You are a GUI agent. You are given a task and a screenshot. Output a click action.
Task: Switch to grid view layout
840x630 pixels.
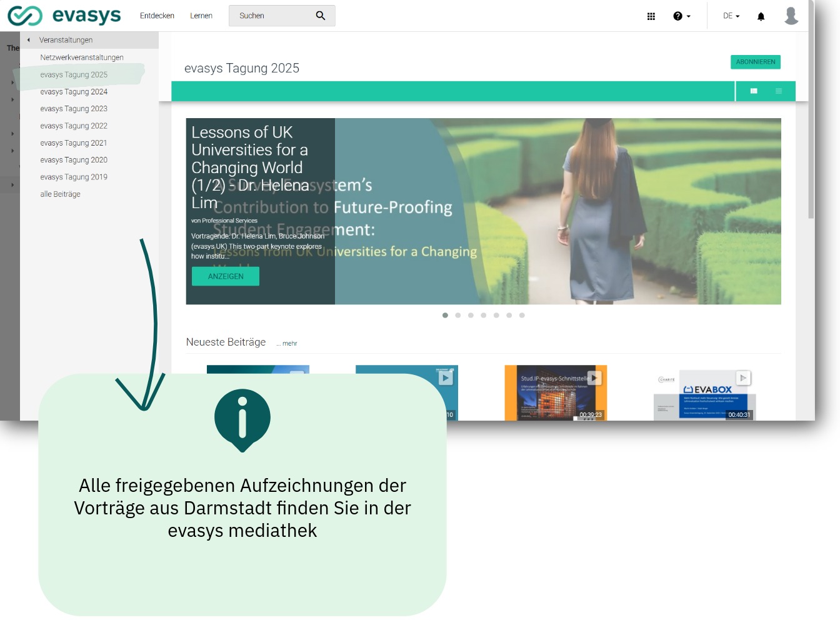point(754,91)
